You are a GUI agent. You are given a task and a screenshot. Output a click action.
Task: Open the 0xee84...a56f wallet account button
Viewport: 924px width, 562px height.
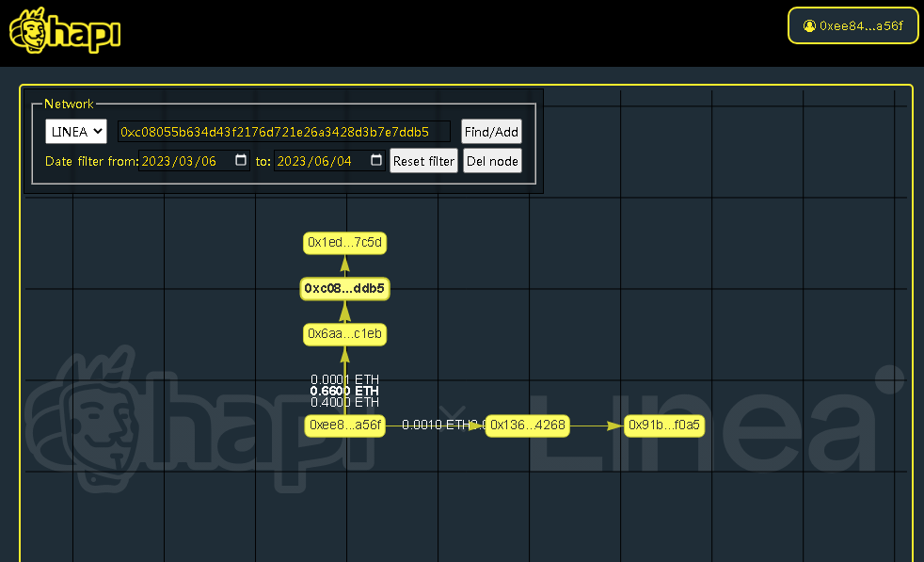(x=852, y=26)
